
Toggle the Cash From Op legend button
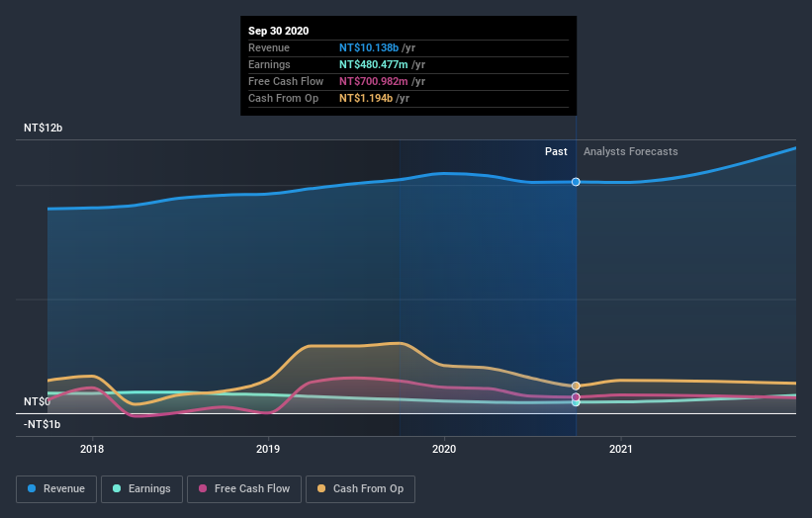[360, 489]
